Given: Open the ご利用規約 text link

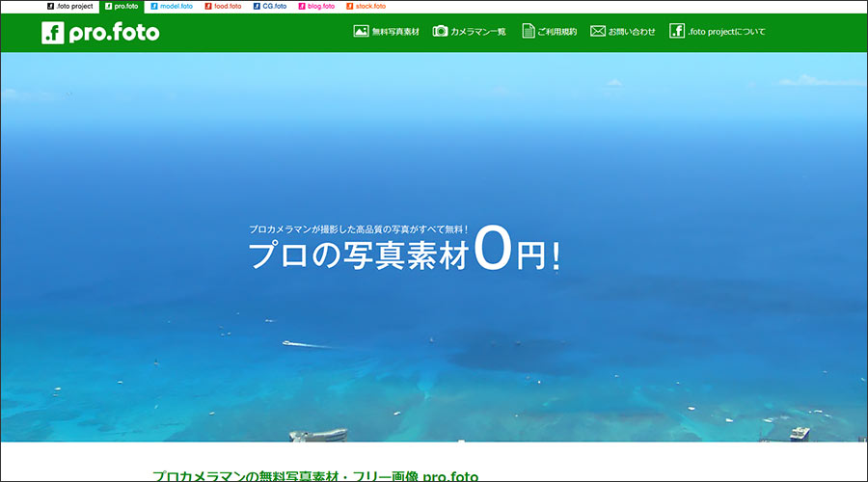Looking at the screenshot, I should coord(558,32).
